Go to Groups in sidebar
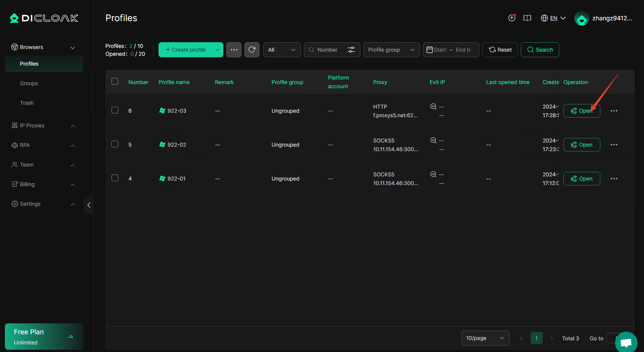Image resolution: width=644 pixels, height=352 pixels. tap(29, 83)
